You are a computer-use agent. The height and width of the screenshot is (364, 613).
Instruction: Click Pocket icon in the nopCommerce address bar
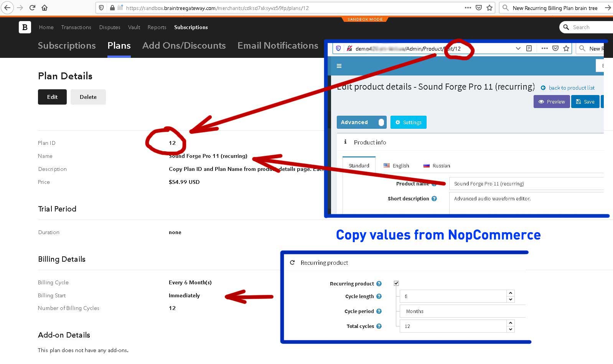(555, 48)
